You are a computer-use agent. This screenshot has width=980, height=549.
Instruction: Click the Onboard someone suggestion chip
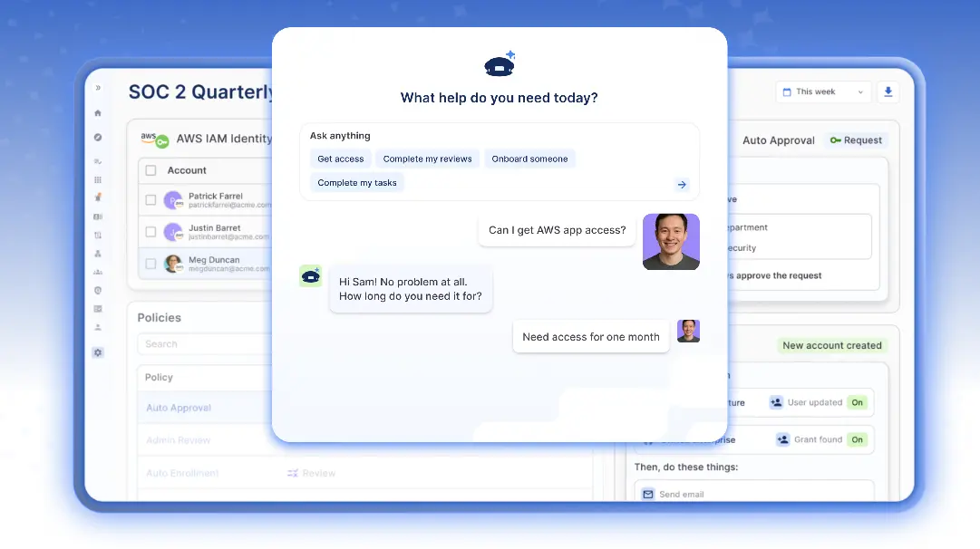coord(529,159)
